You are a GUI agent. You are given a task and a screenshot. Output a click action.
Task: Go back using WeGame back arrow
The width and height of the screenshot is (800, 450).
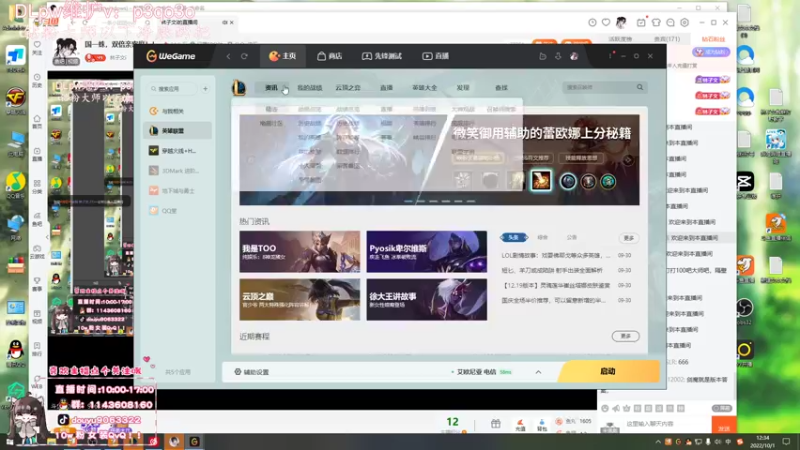click(x=229, y=56)
